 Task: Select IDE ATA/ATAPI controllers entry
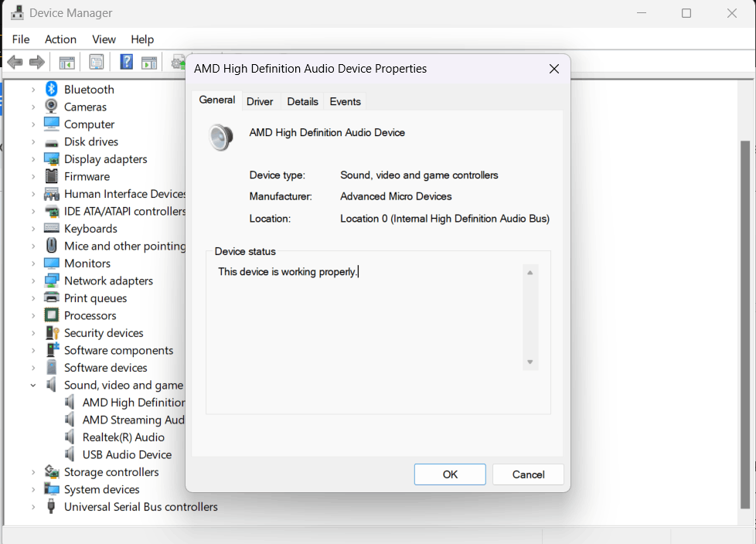pos(125,211)
